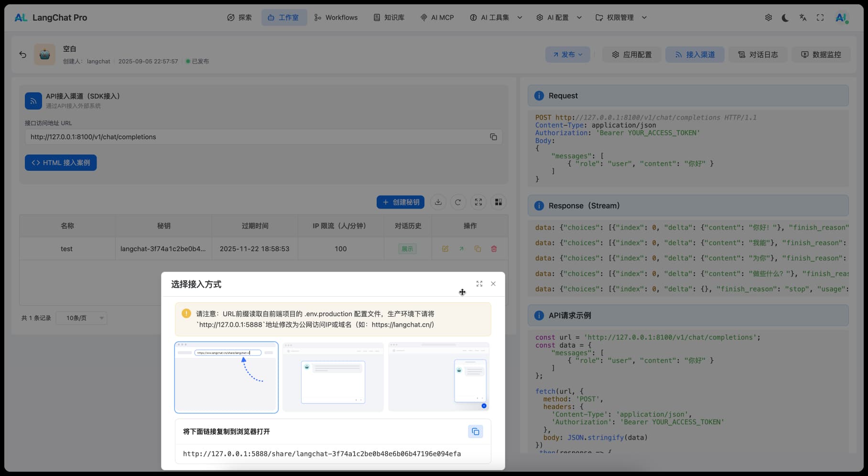Copy the API access URL
Viewport: 868px width, 476px height.
(x=493, y=137)
